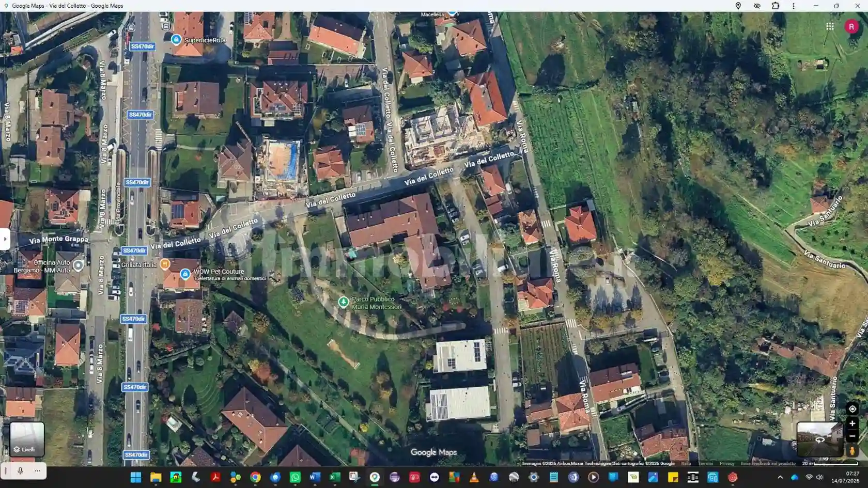This screenshot has width=868, height=488.
Task: Switch to Excel in the taskbar
Action: coord(335,477)
